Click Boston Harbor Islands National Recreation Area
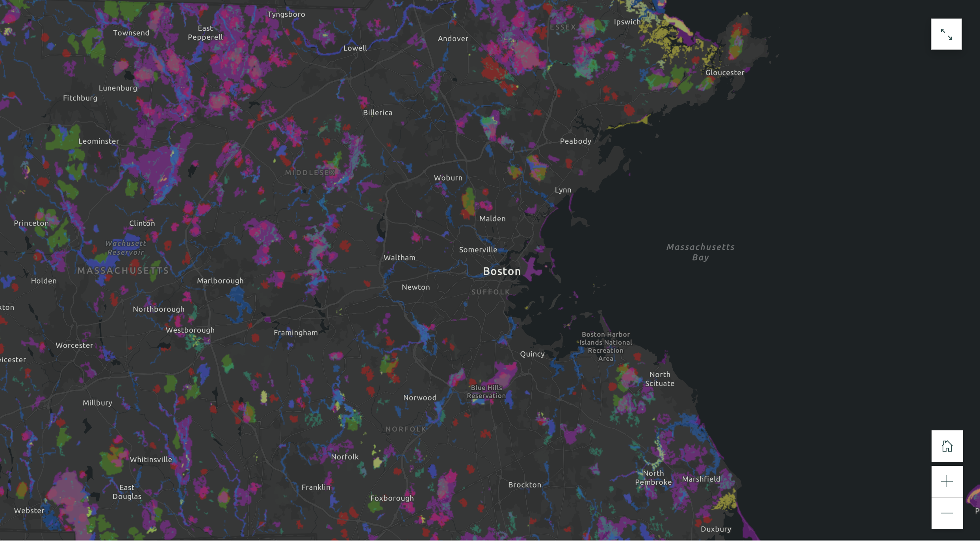 605,346
